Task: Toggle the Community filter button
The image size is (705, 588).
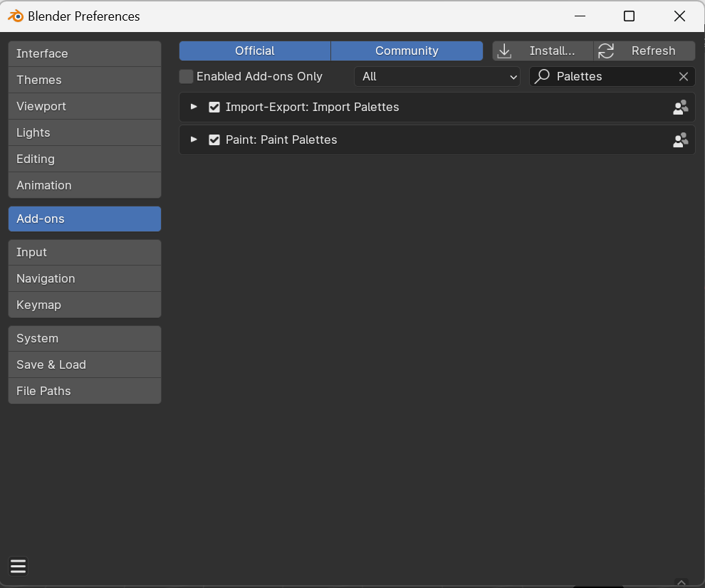Action: point(407,51)
